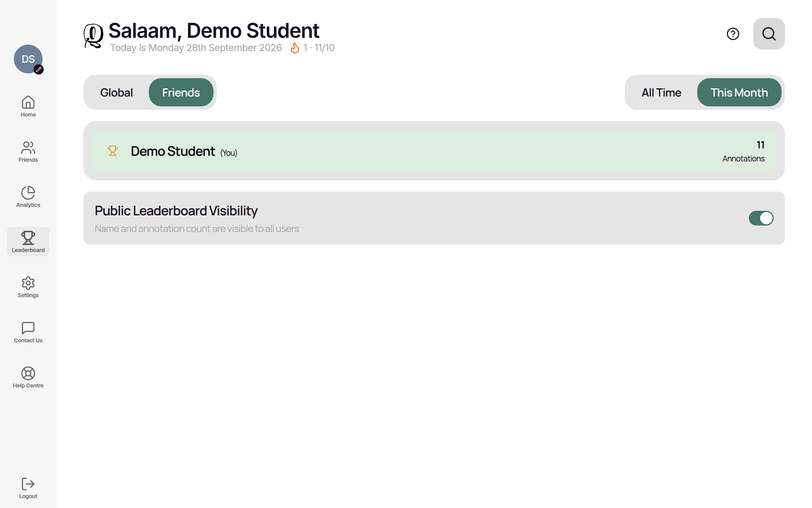
Task: Select This Month period
Action: pyautogui.click(x=739, y=92)
